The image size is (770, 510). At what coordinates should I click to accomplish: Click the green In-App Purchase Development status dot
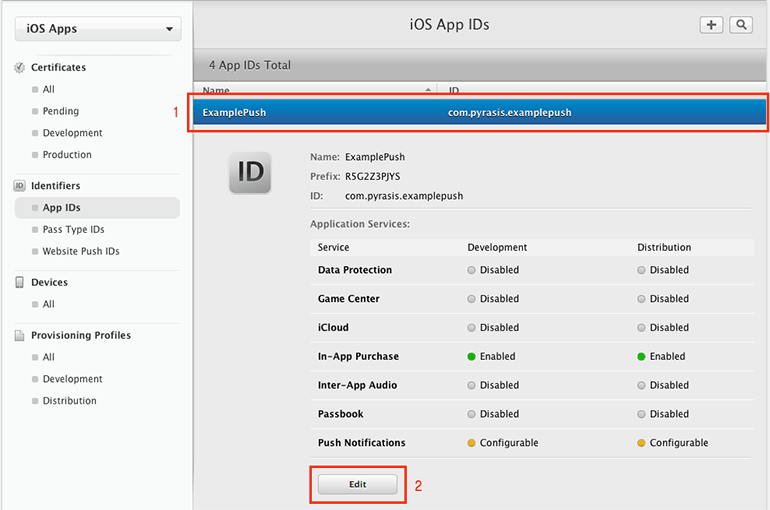[472, 356]
